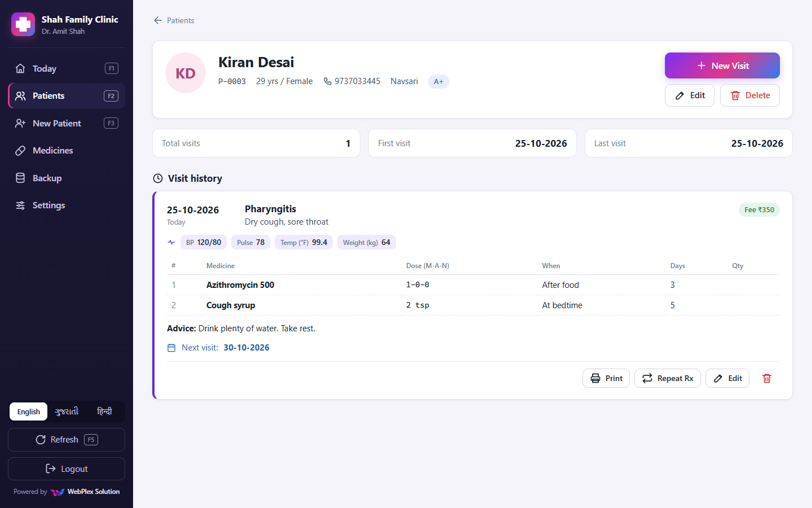The width and height of the screenshot is (812, 508).
Task: Click the Refresh button
Action: point(67,440)
